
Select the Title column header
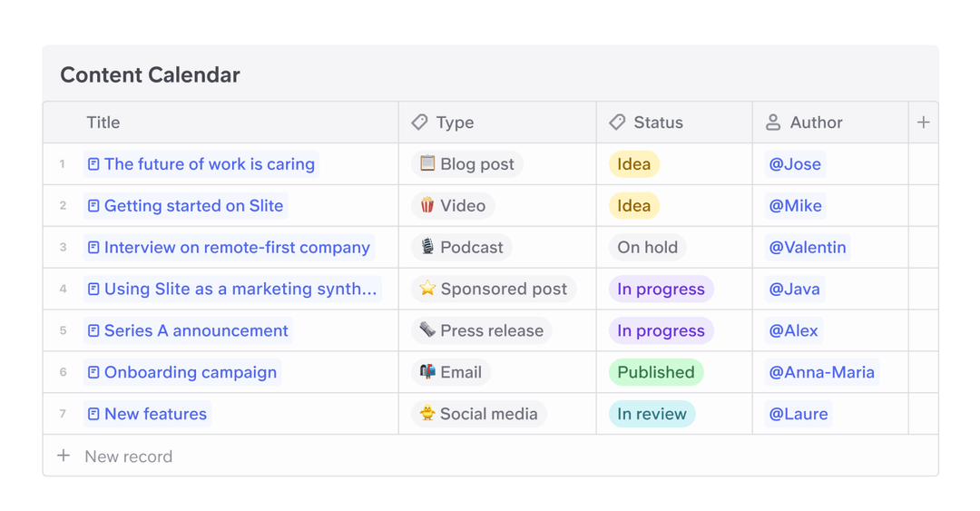103,123
